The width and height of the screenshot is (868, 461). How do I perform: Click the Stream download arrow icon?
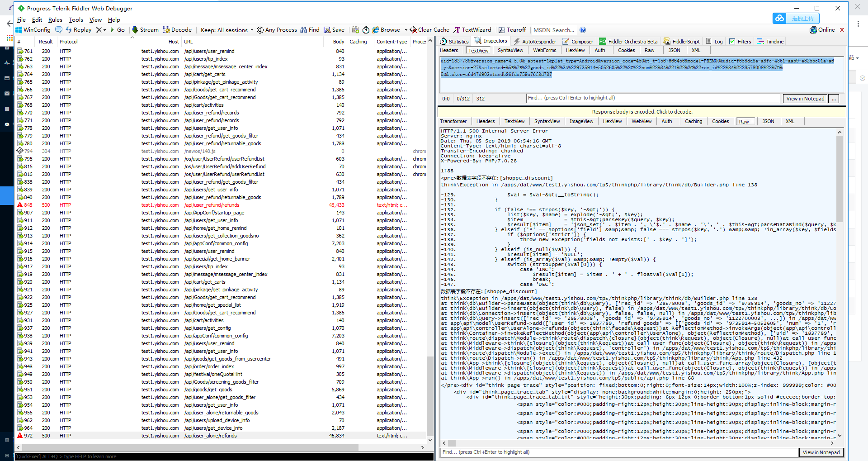[135, 30]
